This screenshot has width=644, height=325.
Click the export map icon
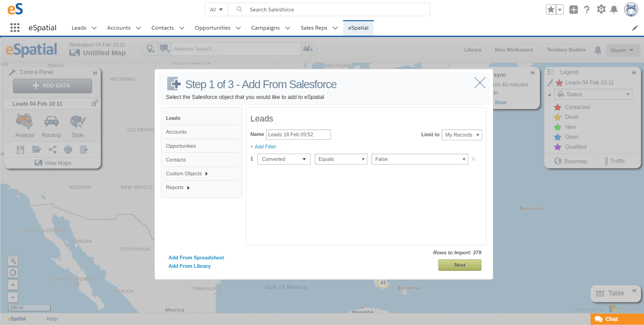pyautogui.click(x=84, y=149)
